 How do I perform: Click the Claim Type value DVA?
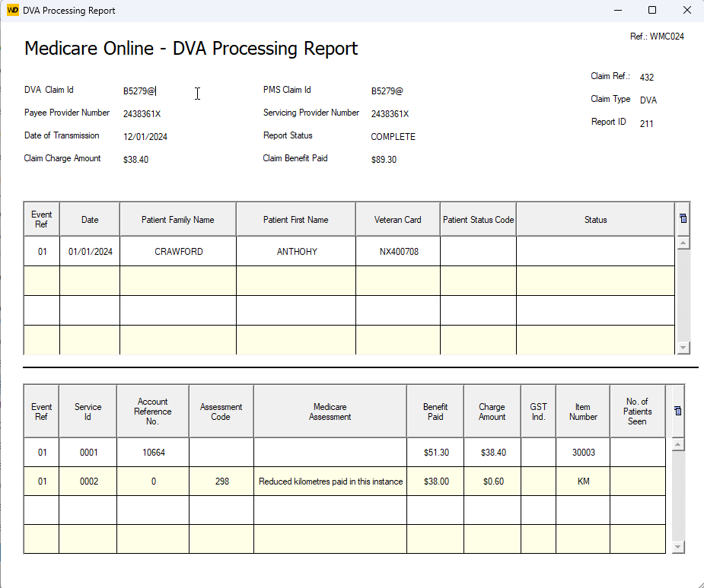[x=648, y=100]
